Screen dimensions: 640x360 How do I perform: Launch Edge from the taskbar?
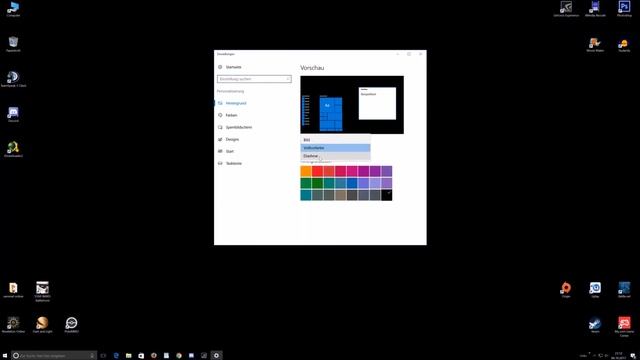(116, 356)
